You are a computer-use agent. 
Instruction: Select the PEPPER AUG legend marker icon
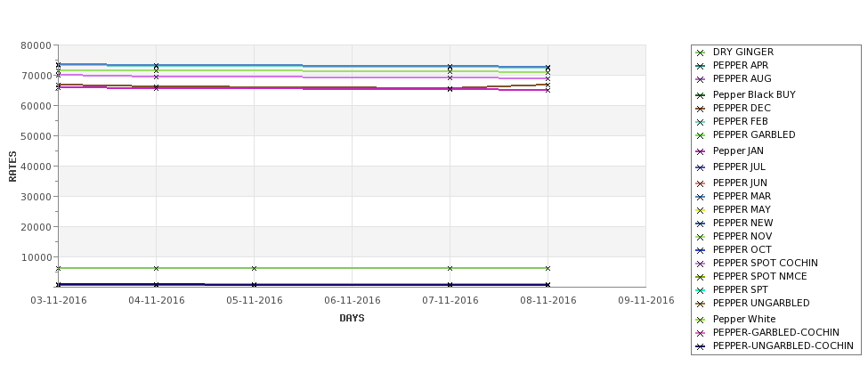tap(701, 79)
